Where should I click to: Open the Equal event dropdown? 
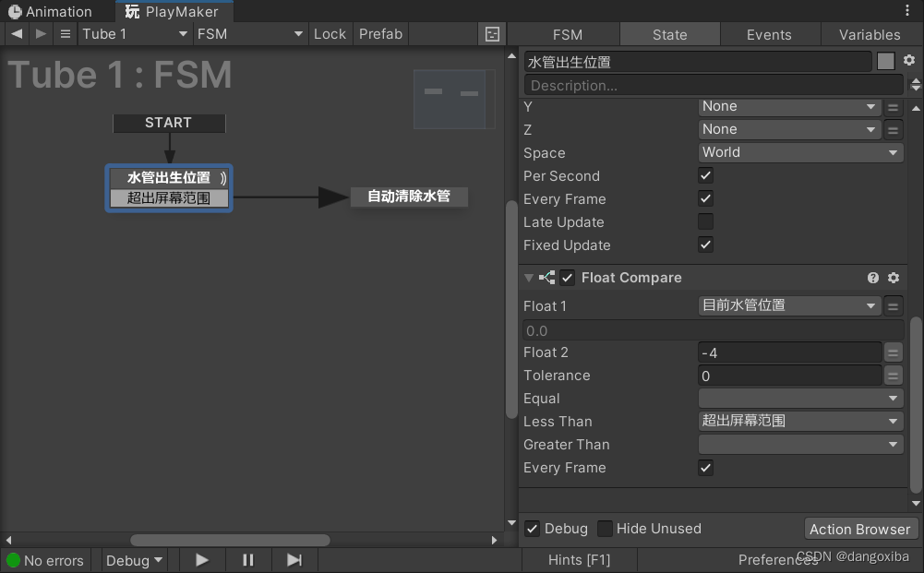click(x=801, y=398)
